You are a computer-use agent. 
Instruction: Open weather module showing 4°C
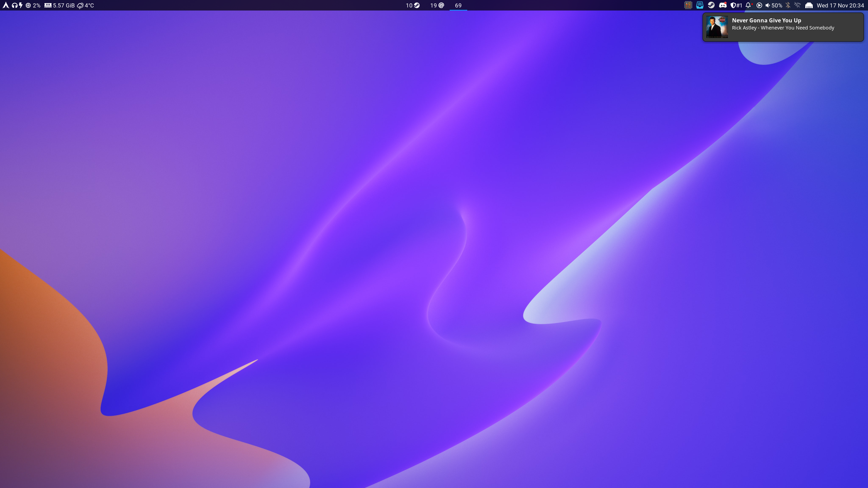pyautogui.click(x=85, y=5)
